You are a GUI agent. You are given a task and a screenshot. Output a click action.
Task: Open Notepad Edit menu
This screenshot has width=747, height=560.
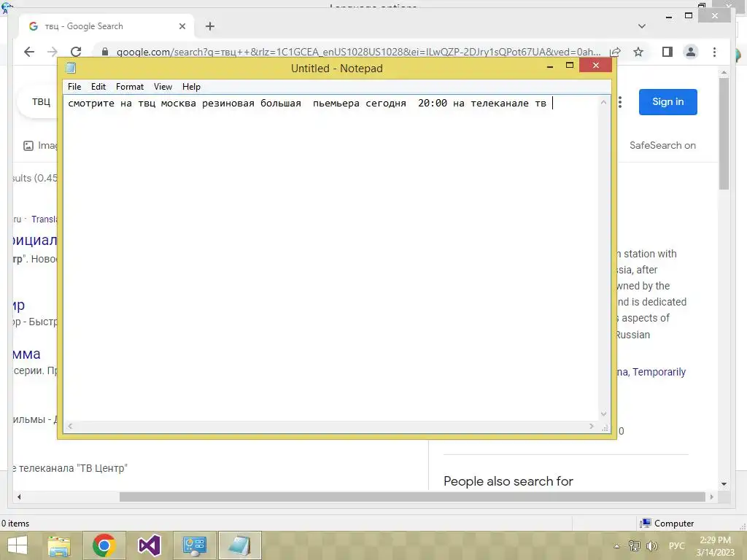tap(98, 87)
